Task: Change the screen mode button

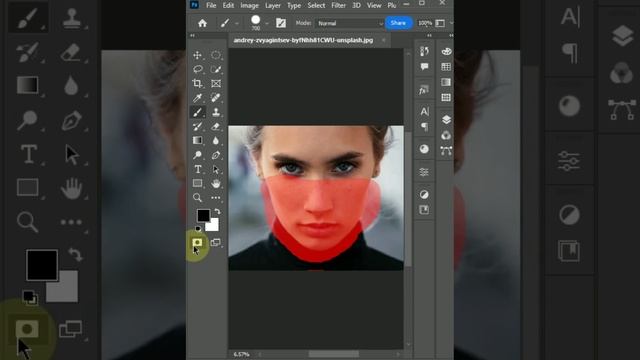Action: [x=216, y=243]
